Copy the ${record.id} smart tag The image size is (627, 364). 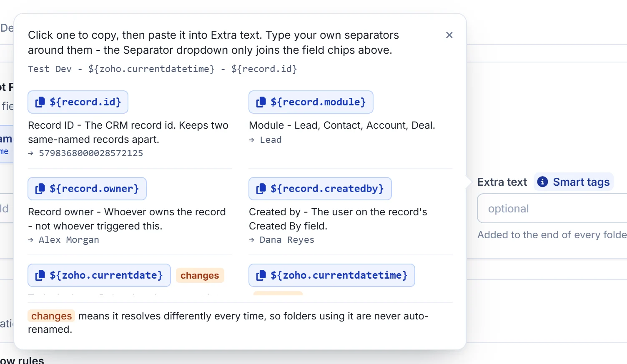(x=78, y=102)
